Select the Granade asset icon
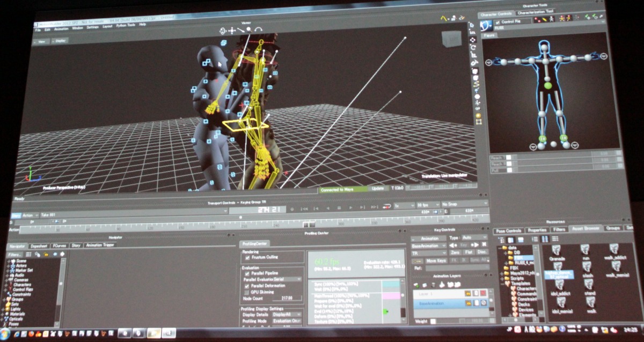The height and width of the screenshot is (342, 644). point(557,250)
